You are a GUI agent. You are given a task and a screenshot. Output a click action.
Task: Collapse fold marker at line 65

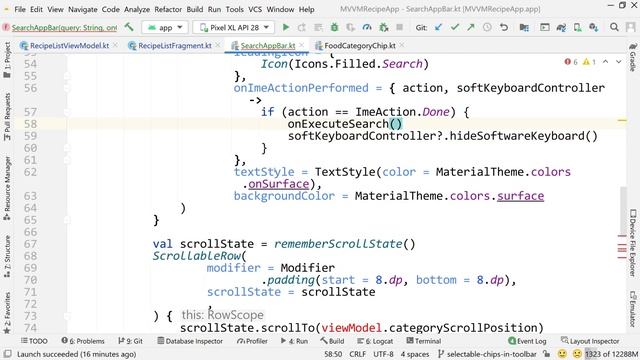[x=67, y=220]
